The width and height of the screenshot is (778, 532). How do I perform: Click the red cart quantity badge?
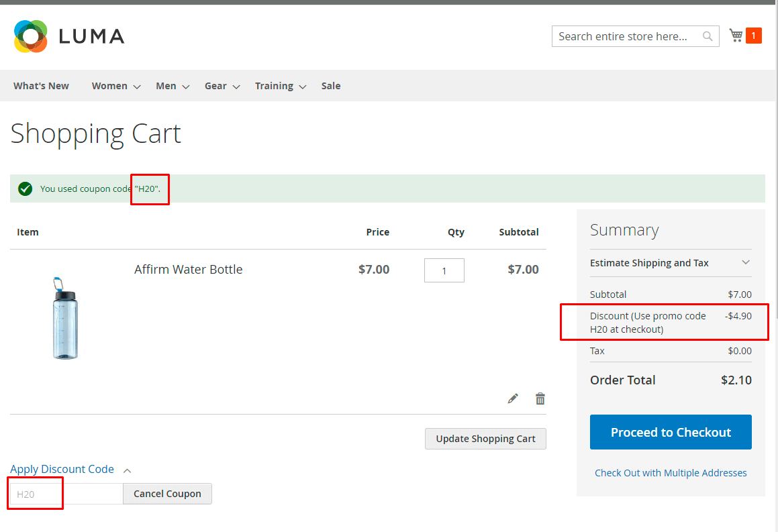coord(753,35)
